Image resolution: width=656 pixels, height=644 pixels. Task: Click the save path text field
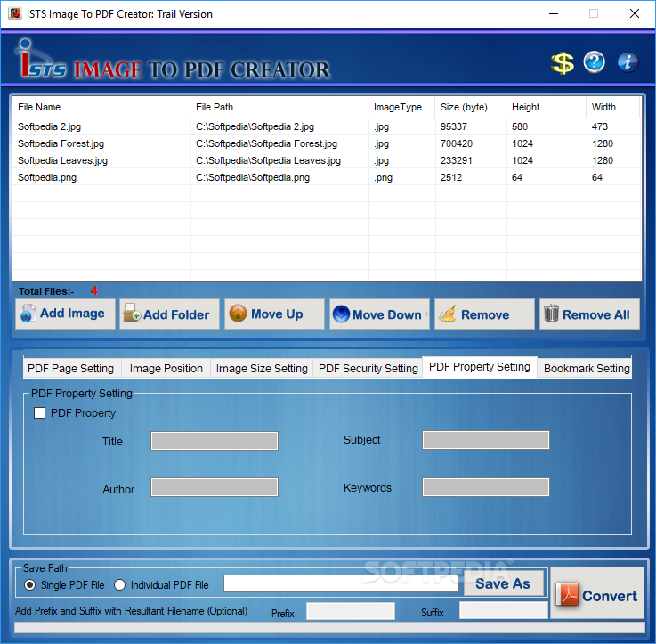[341, 583]
